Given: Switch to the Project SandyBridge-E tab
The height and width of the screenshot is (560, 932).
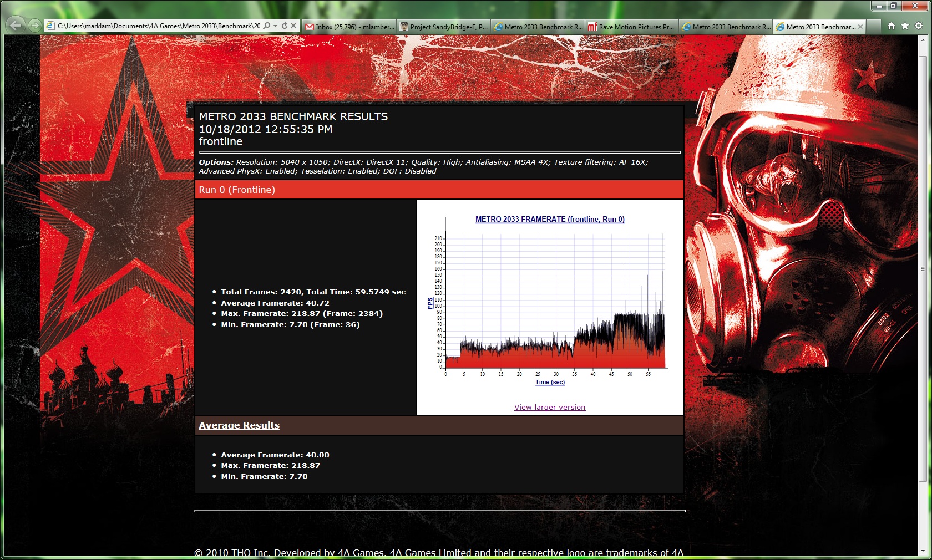Looking at the screenshot, I should pyautogui.click(x=444, y=27).
